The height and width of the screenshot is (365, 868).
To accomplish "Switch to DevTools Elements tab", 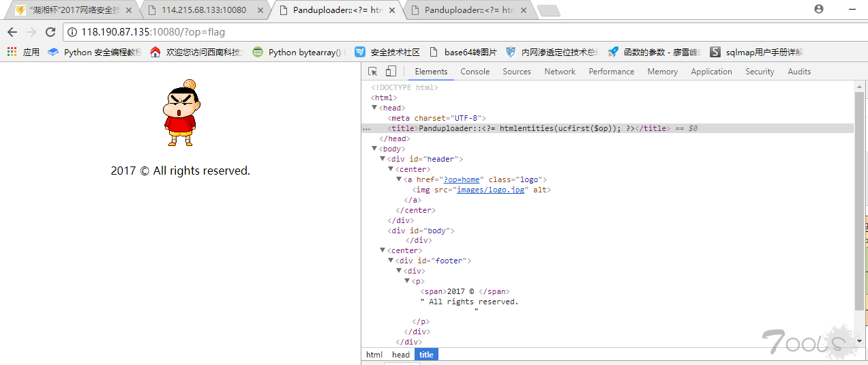I will [431, 71].
